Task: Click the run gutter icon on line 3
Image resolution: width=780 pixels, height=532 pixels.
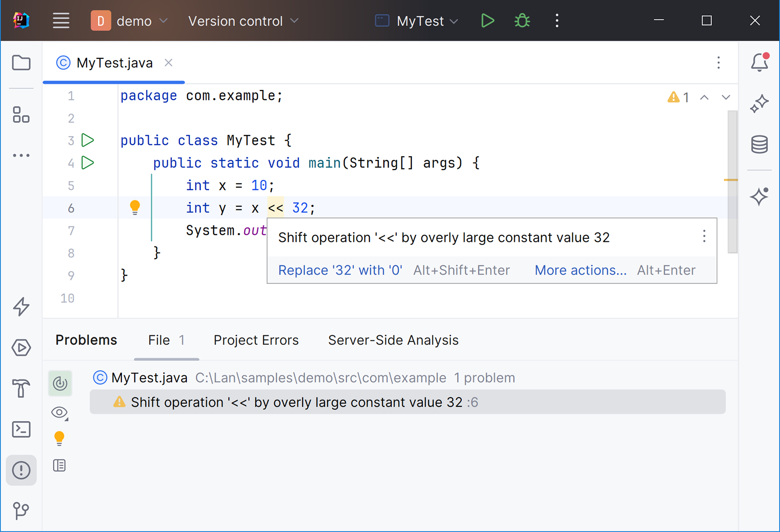Action: 88,140
